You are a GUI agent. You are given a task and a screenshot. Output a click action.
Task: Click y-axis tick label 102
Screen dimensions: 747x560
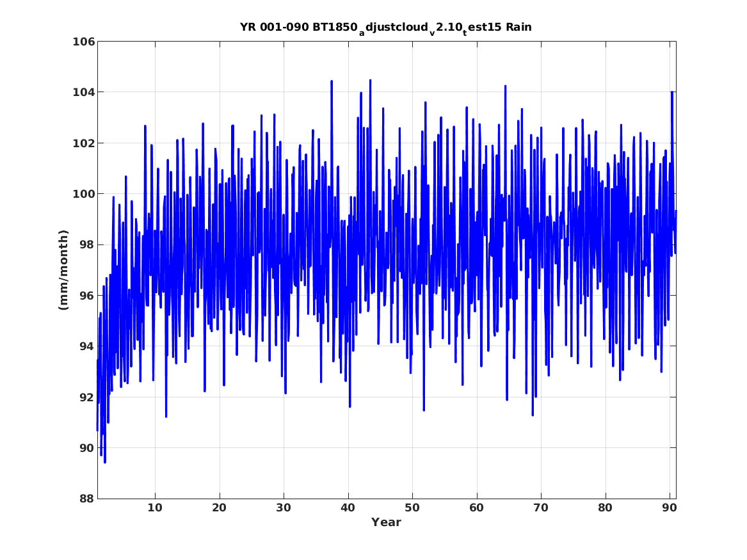pos(83,143)
